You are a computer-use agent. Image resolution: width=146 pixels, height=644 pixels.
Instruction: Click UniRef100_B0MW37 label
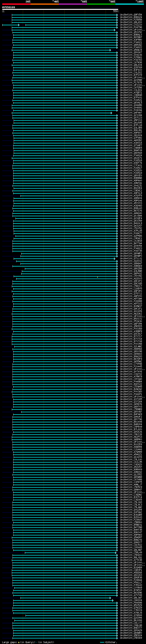[x=131, y=306]
